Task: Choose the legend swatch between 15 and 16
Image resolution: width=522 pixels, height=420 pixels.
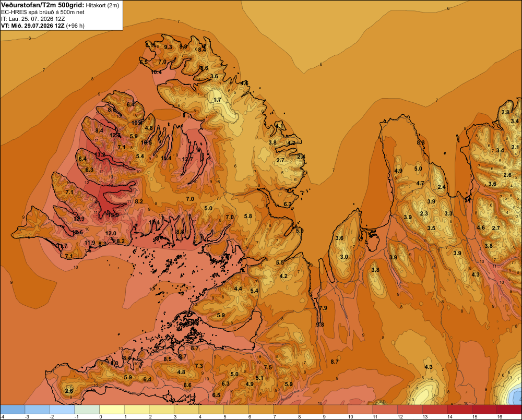Action: coord(484,410)
